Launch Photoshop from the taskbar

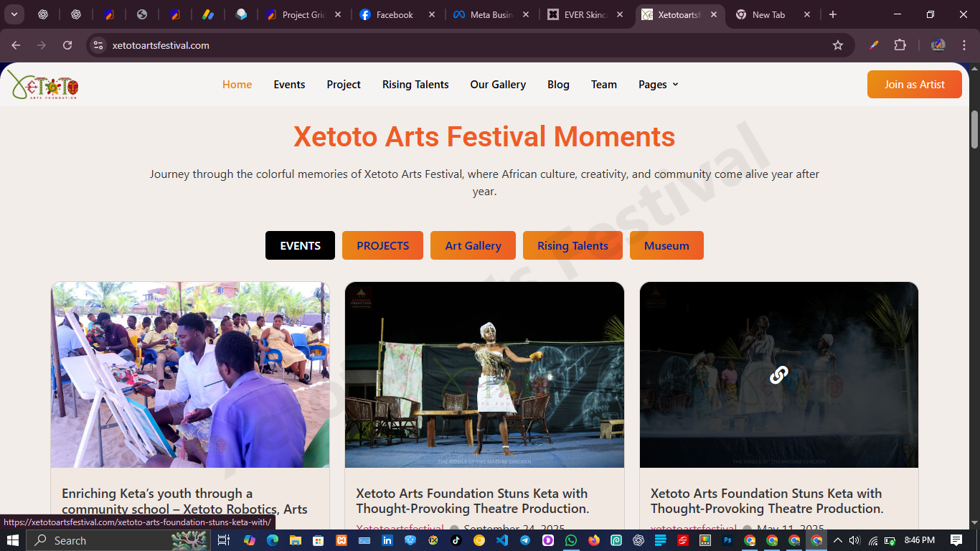[727, 540]
